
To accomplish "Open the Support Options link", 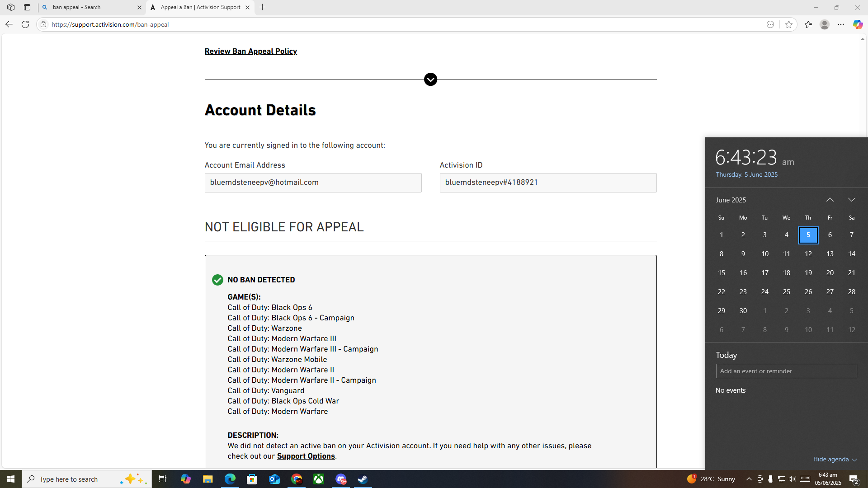I will point(306,456).
